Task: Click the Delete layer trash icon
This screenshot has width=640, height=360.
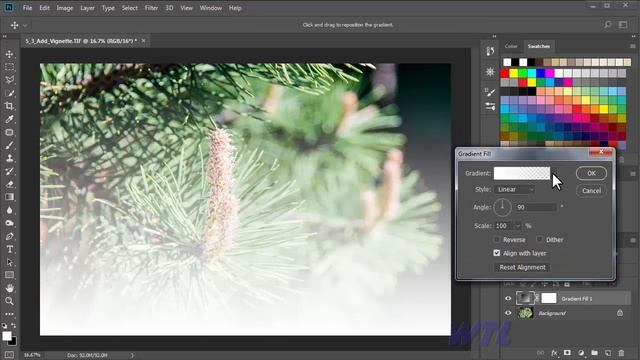Action: (621, 353)
